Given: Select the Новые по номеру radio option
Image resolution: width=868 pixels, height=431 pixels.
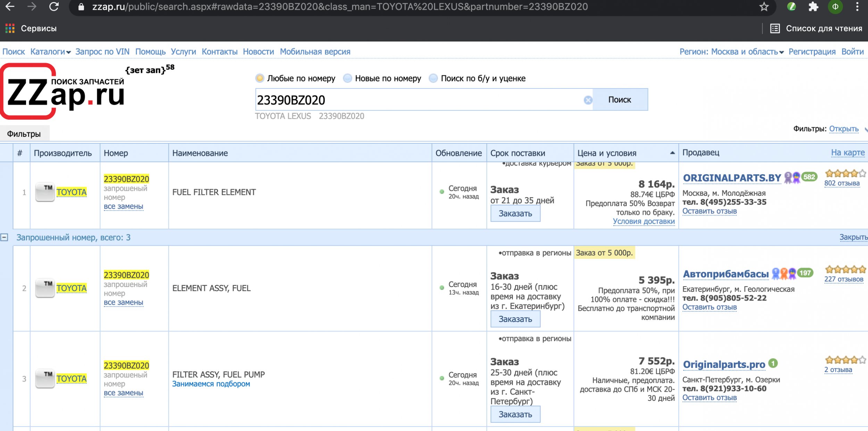Looking at the screenshot, I should pyautogui.click(x=348, y=78).
